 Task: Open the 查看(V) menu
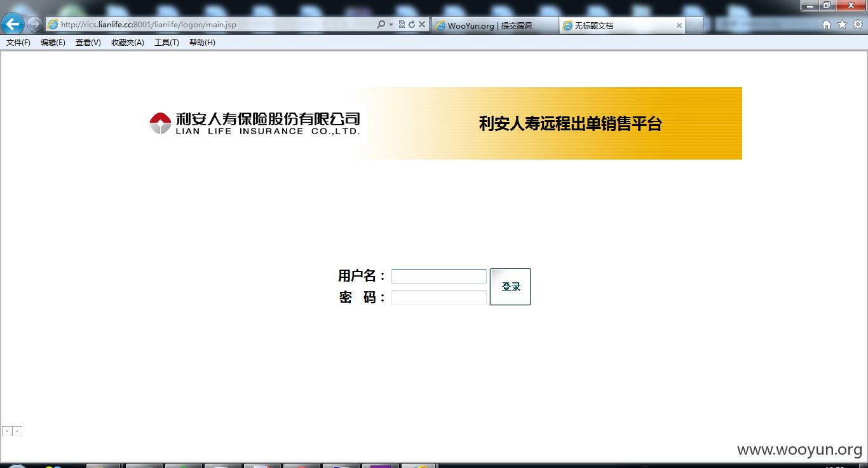tap(88, 43)
